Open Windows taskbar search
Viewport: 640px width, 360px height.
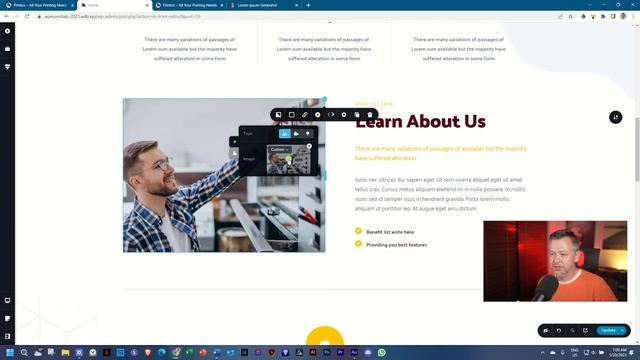tap(24, 352)
